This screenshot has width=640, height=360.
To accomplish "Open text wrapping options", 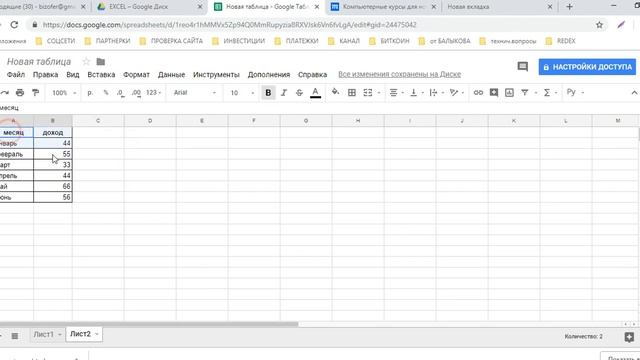I will click(436, 93).
